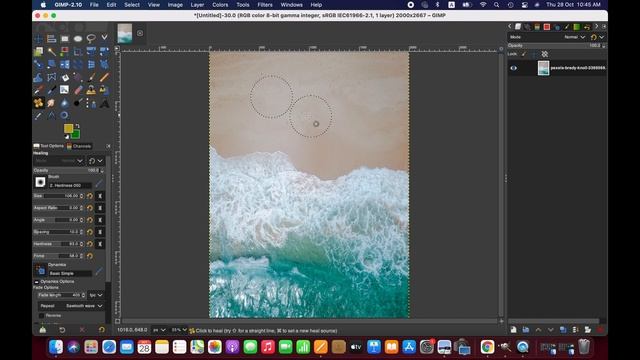
Task: Reset Size to brush default
Action: click(x=90, y=196)
